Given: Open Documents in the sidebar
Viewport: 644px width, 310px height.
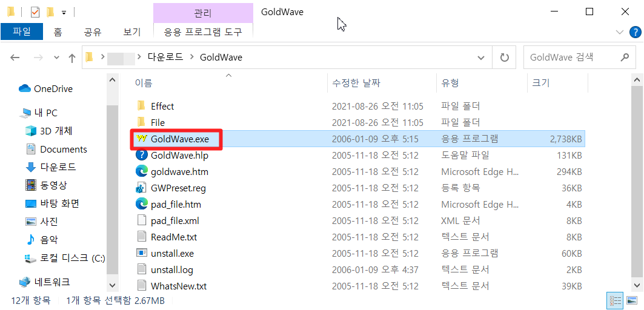Looking at the screenshot, I should click(56, 150).
